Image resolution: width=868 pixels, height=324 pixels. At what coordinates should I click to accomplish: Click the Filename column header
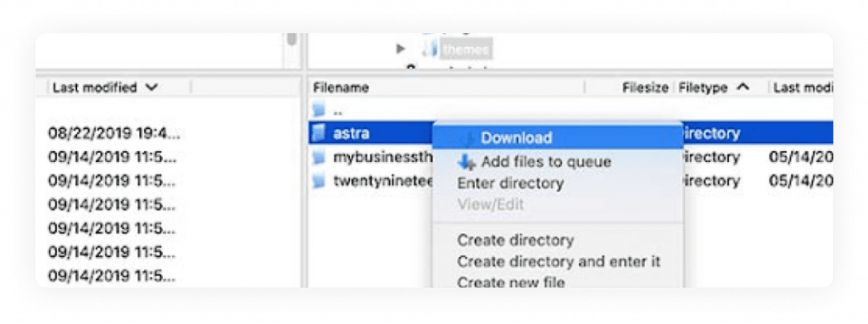(341, 87)
